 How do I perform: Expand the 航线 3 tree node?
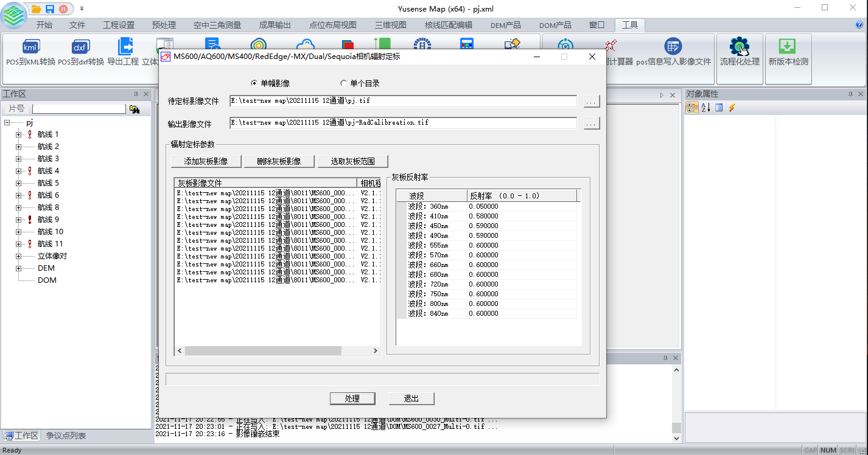pos(18,159)
